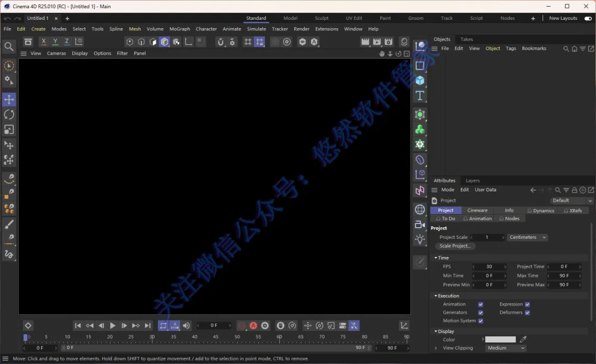Open the Floor/environment globe icon
Screen dimensions: 596x364
(419, 210)
